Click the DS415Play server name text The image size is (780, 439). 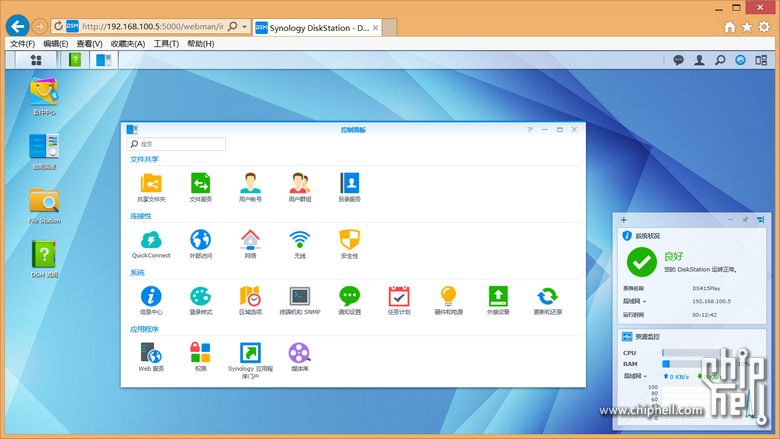point(706,288)
